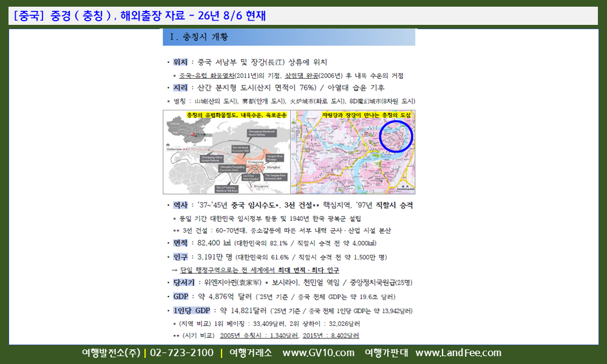This screenshot has width=607, height=364.
Task: Click the underlined text 중국-유럽 화물열차
Action: tap(207, 76)
